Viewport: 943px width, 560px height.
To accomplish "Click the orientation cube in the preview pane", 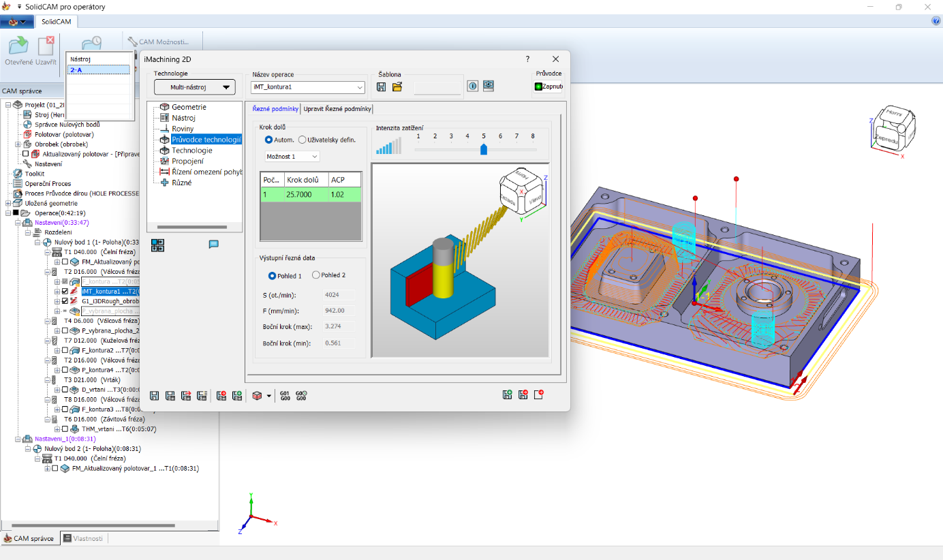I will click(523, 191).
